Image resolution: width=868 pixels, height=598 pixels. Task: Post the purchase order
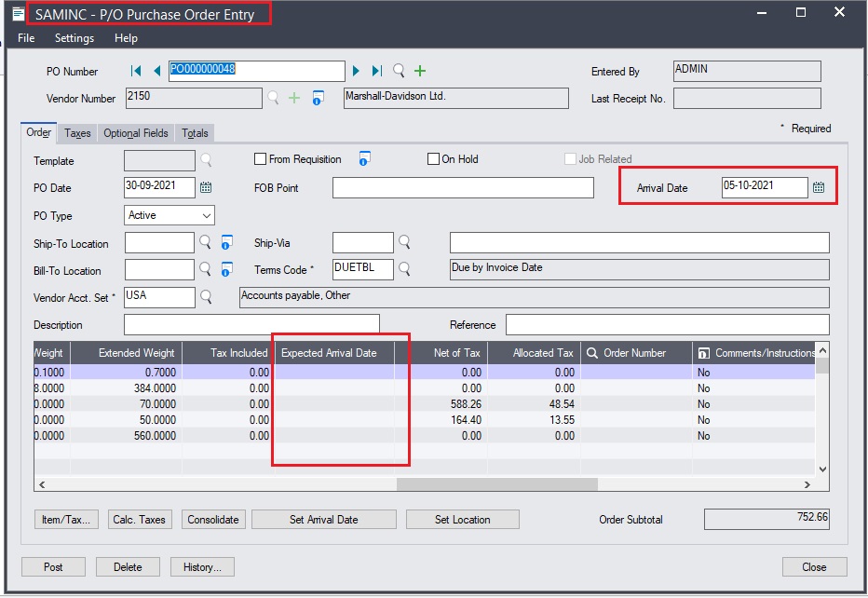pyautogui.click(x=53, y=567)
